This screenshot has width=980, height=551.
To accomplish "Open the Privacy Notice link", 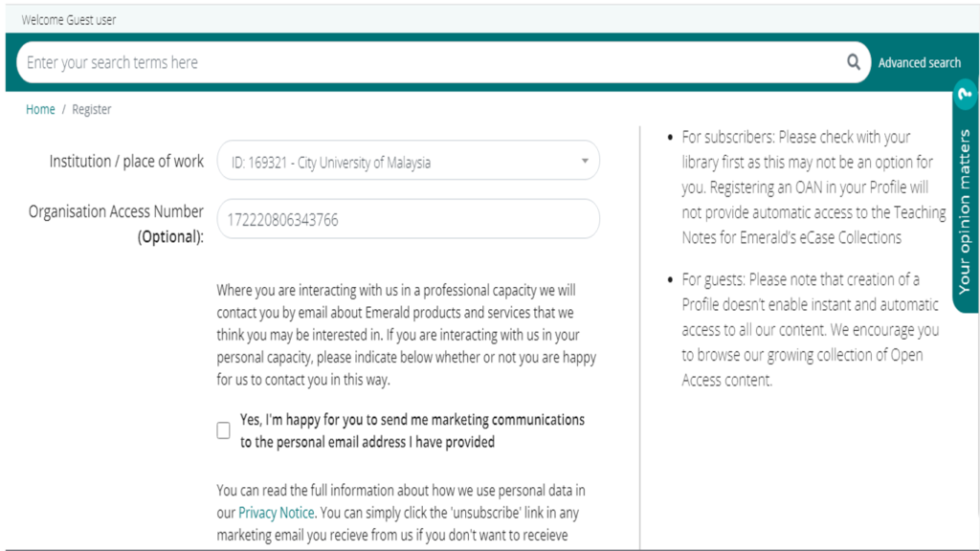I will 277,513.
